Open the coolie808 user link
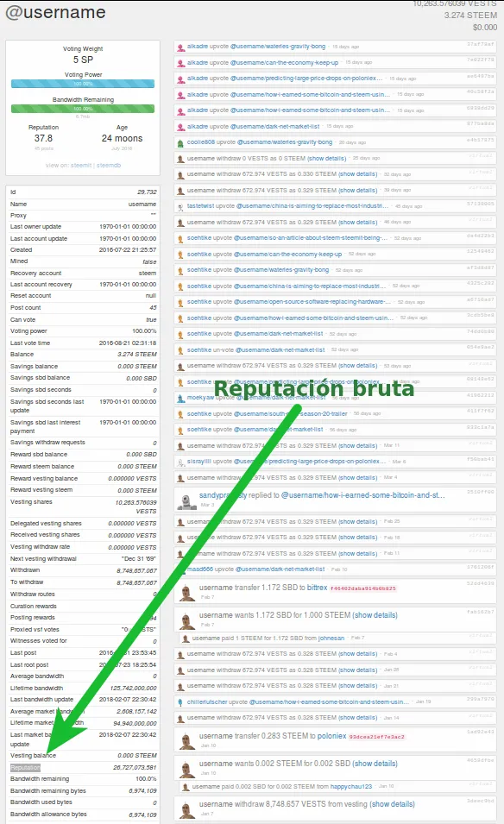Viewport: 504px width, 824px height. pyautogui.click(x=201, y=142)
